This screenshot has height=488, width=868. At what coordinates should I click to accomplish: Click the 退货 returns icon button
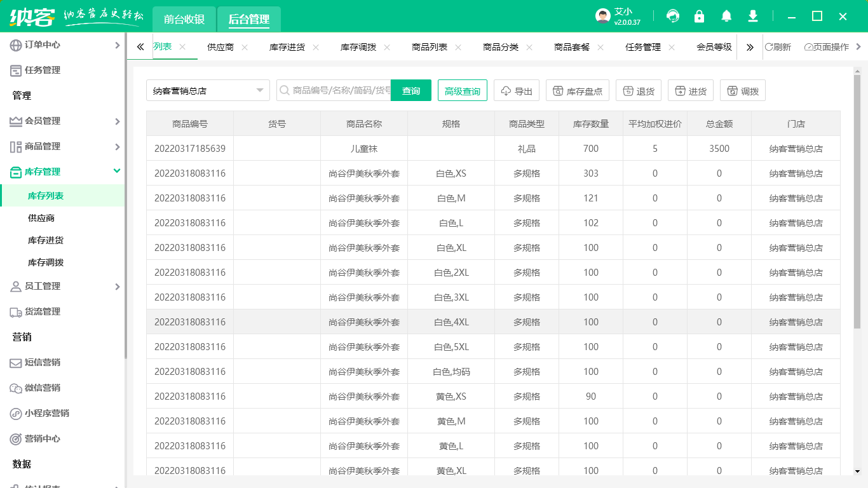pyautogui.click(x=638, y=90)
